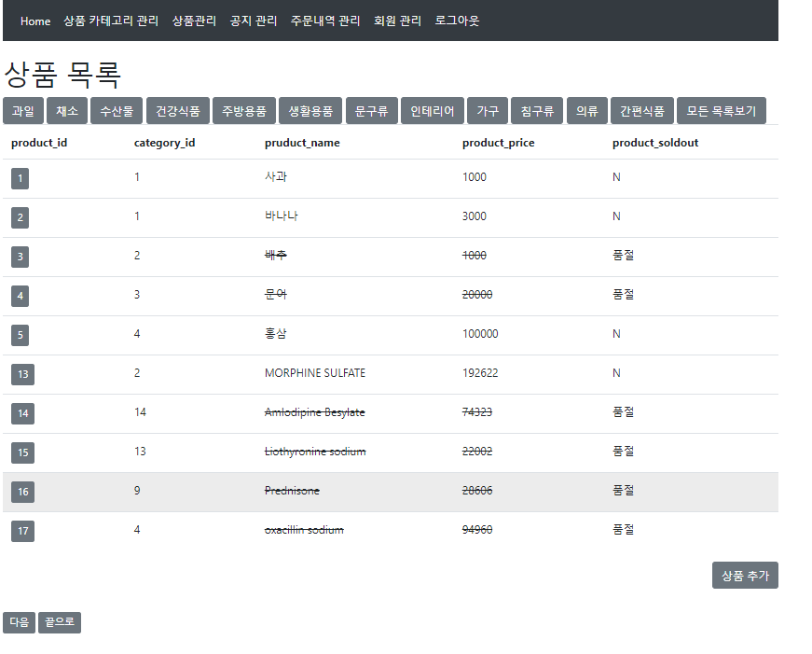812x654 pixels.
Task: Open product id 13 badge
Action: [x=22, y=375]
